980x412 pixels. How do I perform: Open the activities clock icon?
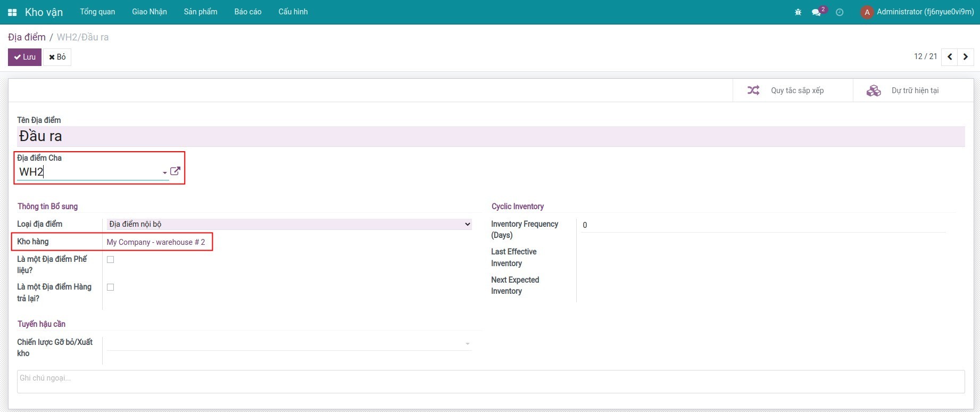[840, 12]
